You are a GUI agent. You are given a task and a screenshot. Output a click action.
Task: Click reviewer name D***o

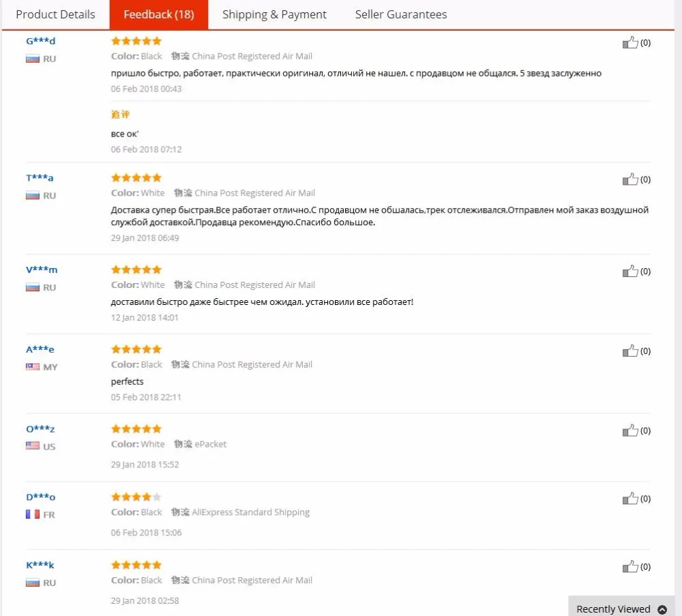point(40,497)
